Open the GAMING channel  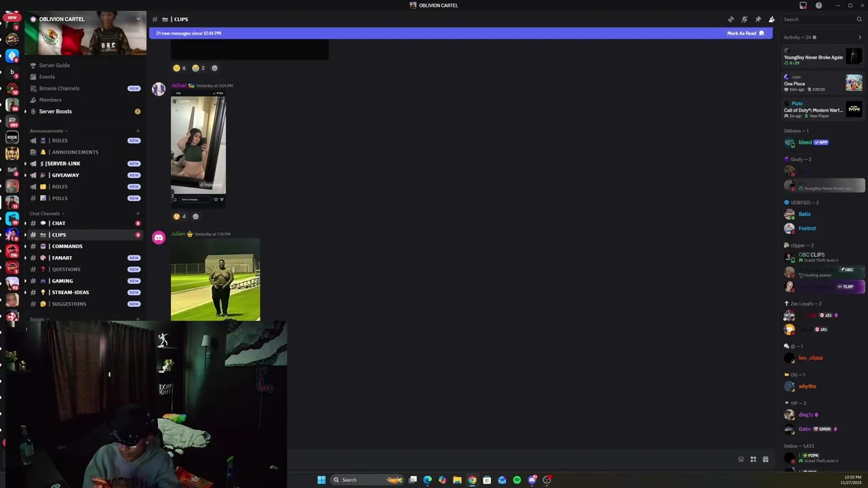point(85,281)
